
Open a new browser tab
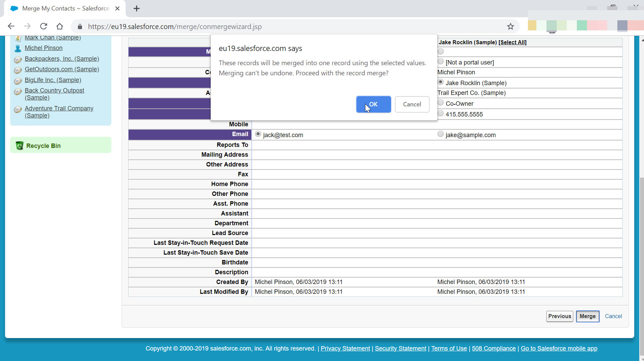[x=136, y=8]
